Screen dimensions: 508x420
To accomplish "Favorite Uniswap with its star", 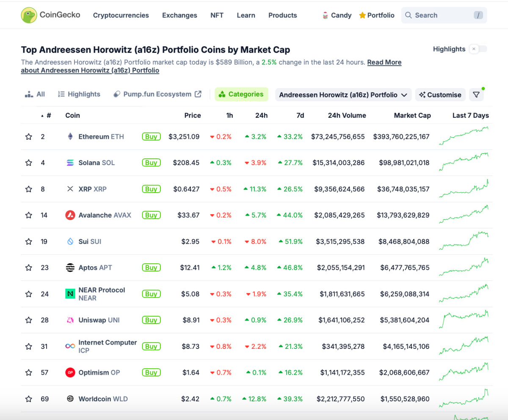I will click(29, 320).
